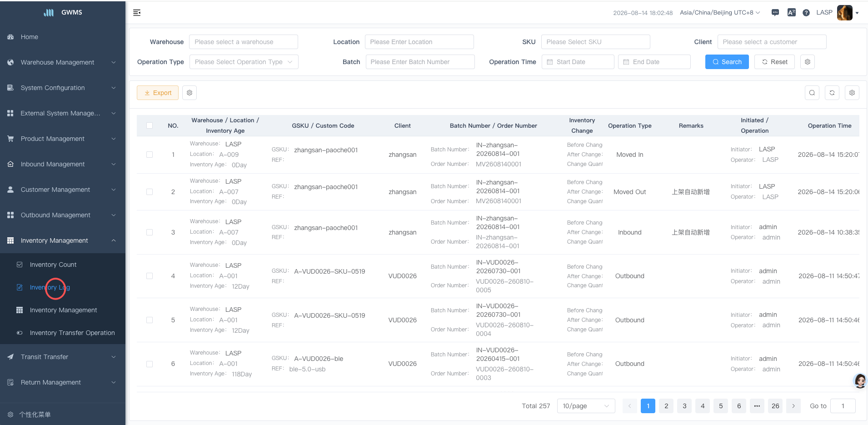Check the row 1 checkbox
Viewport: 868px width, 425px height.
tap(150, 155)
